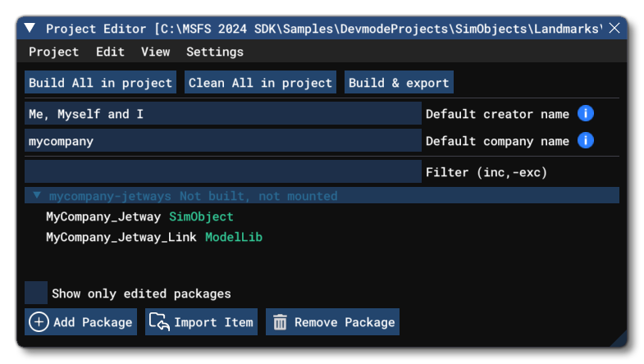This screenshot has width=644, height=364.
Task: Click the info icon beside Default creator name
Action: pyautogui.click(x=585, y=114)
